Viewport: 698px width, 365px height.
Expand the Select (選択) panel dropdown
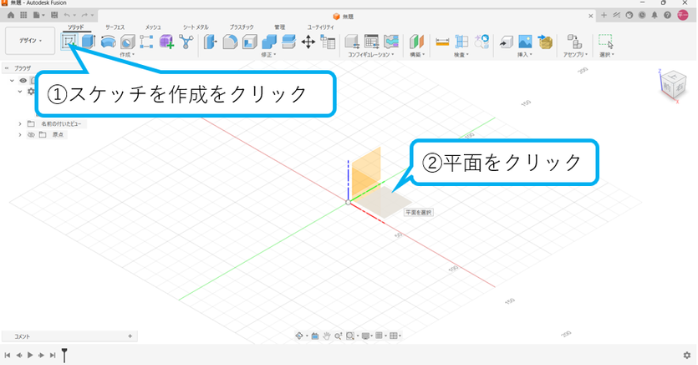[607, 55]
